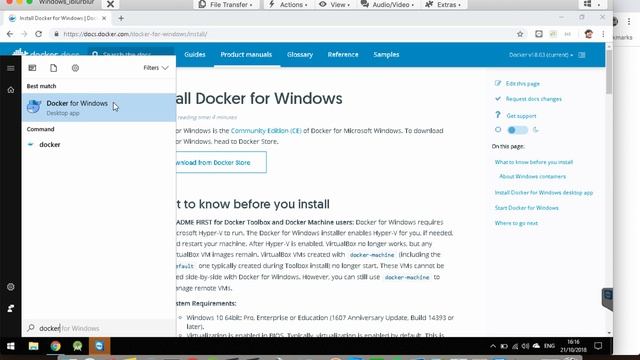
Task: Open TeamViewer from the taskbar
Action: (100, 346)
